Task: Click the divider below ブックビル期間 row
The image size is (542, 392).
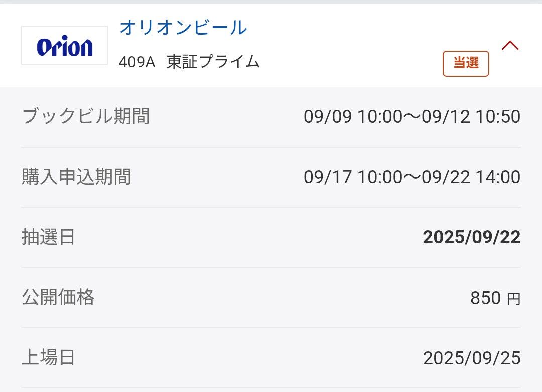Action: click(x=271, y=147)
